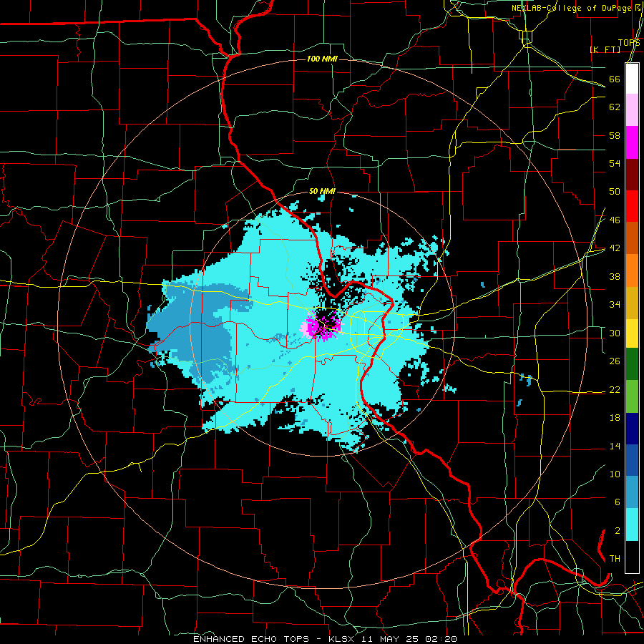
Task: Click the 26 legend value
Action: (615, 361)
